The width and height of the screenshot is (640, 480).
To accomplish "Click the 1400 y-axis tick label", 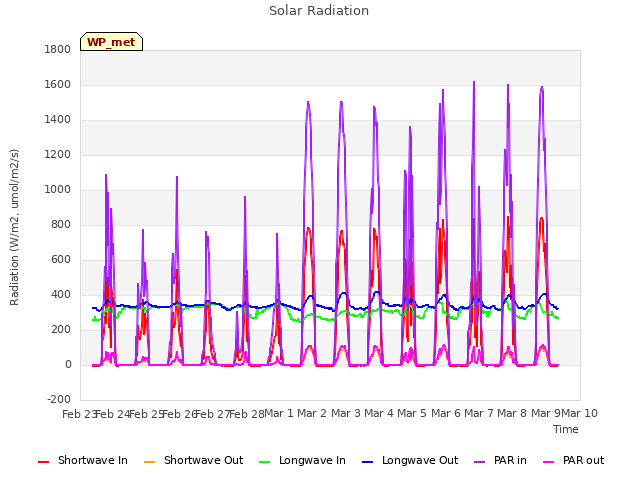I will pyautogui.click(x=58, y=120).
